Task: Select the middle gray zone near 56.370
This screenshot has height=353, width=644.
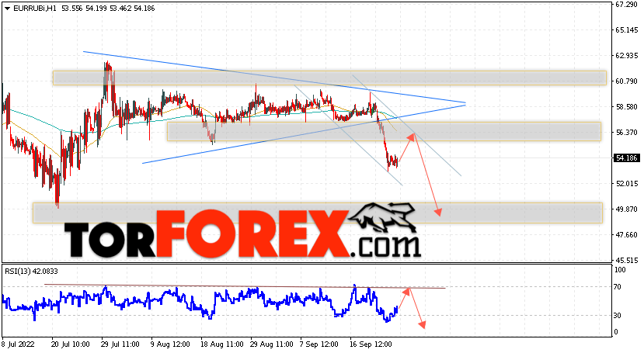Action: point(384,131)
